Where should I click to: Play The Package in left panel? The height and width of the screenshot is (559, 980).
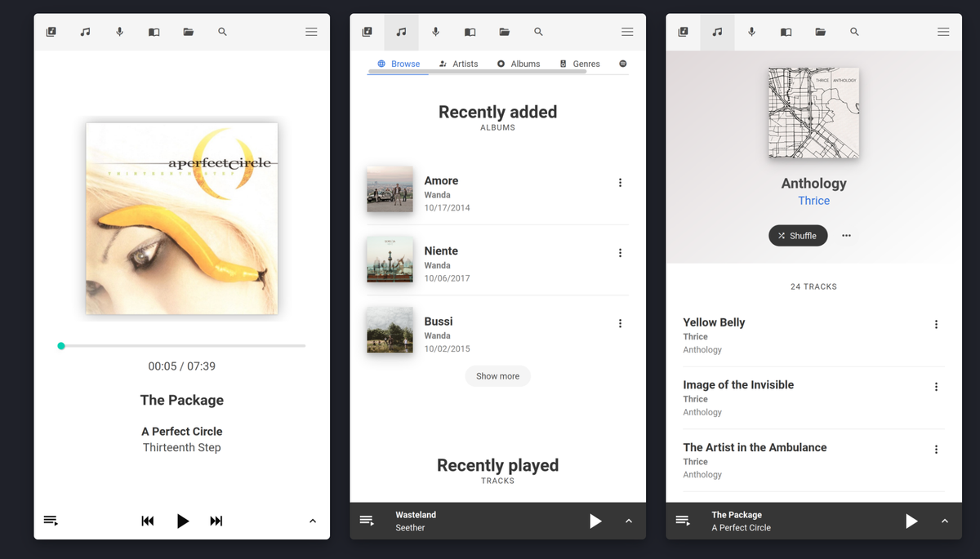[183, 521]
